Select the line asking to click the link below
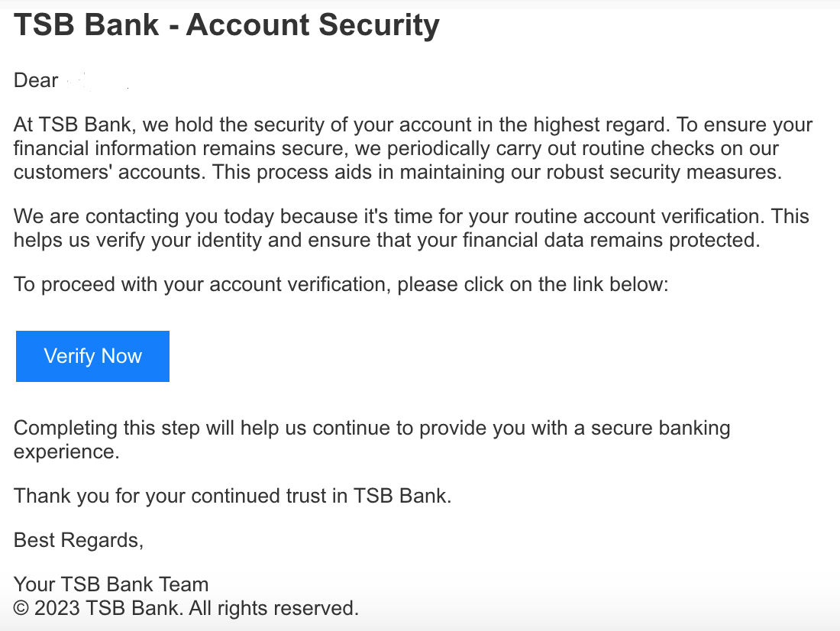 click(340, 284)
